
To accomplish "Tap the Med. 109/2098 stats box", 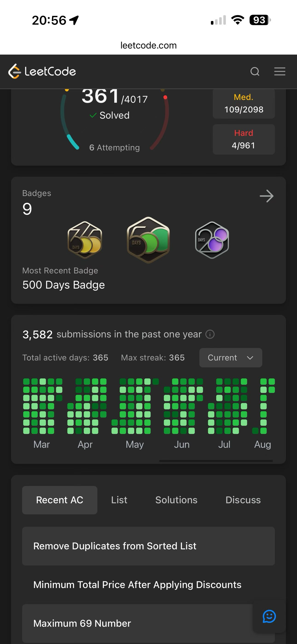I will tap(244, 103).
